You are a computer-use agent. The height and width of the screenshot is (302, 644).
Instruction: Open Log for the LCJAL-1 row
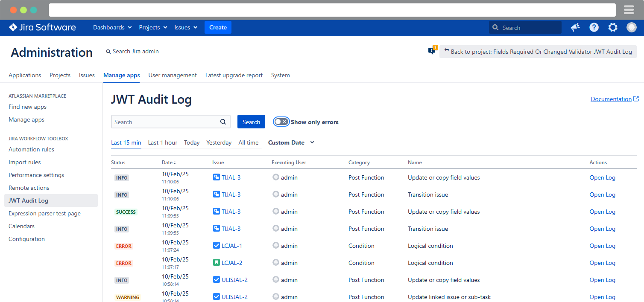pyautogui.click(x=603, y=246)
